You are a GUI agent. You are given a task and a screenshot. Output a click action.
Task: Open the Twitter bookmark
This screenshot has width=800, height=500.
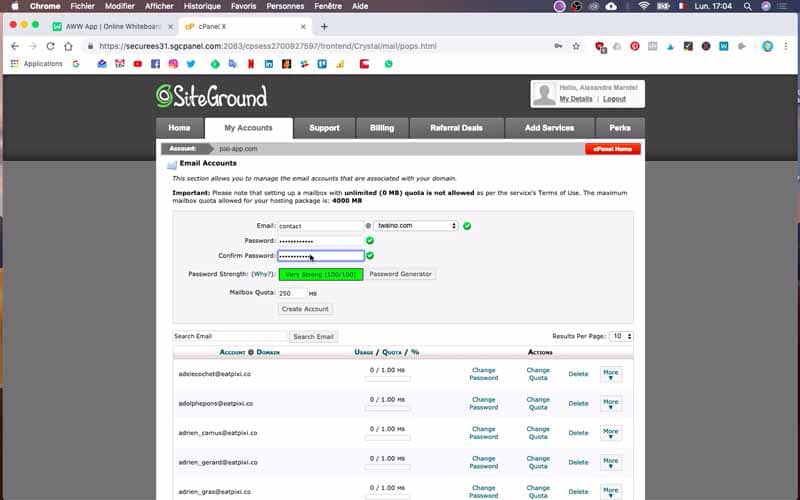coord(191,64)
